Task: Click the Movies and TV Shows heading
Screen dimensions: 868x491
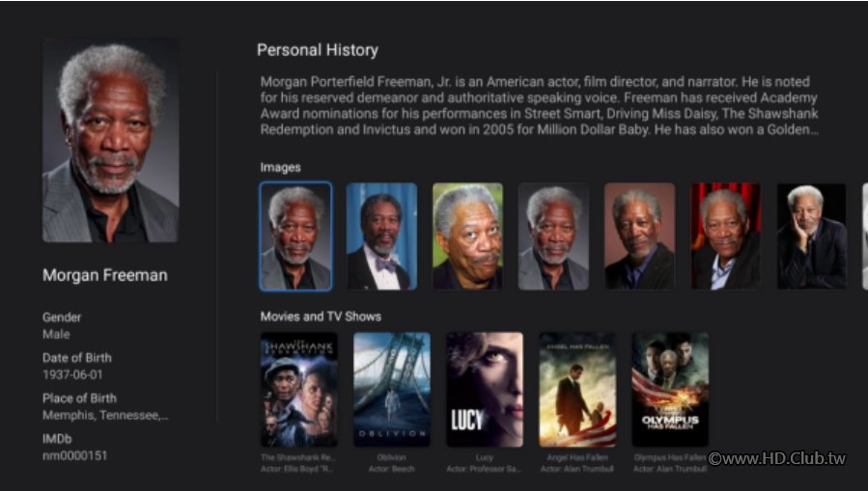Action: click(x=321, y=316)
